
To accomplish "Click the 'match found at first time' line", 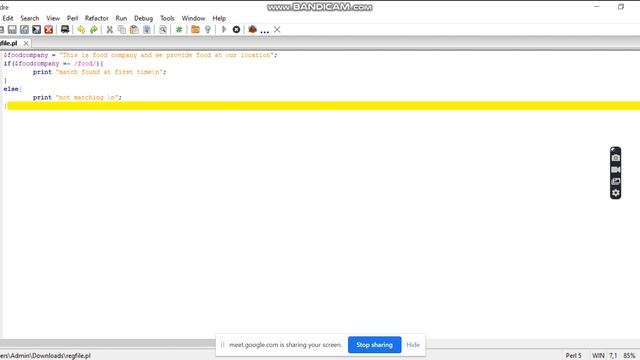I will tap(100, 72).
